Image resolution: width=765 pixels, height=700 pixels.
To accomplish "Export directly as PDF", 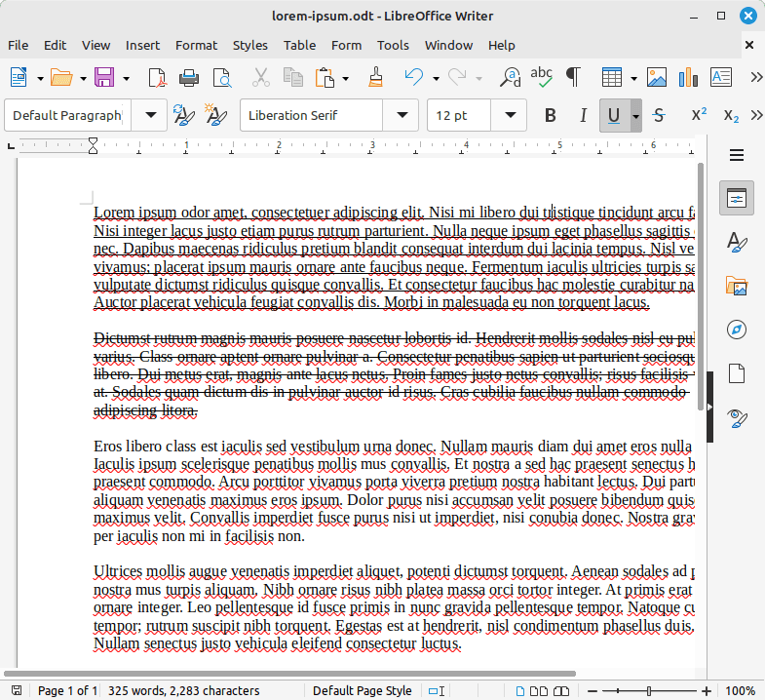I will click(157, 78).
